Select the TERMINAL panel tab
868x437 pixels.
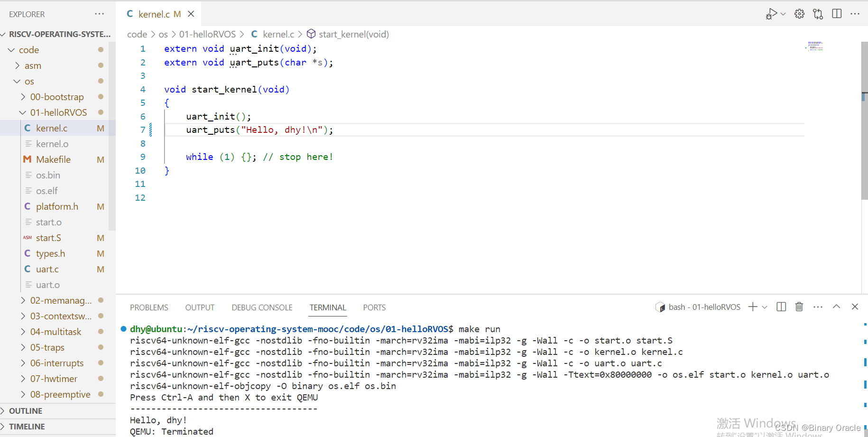(328, 307)
